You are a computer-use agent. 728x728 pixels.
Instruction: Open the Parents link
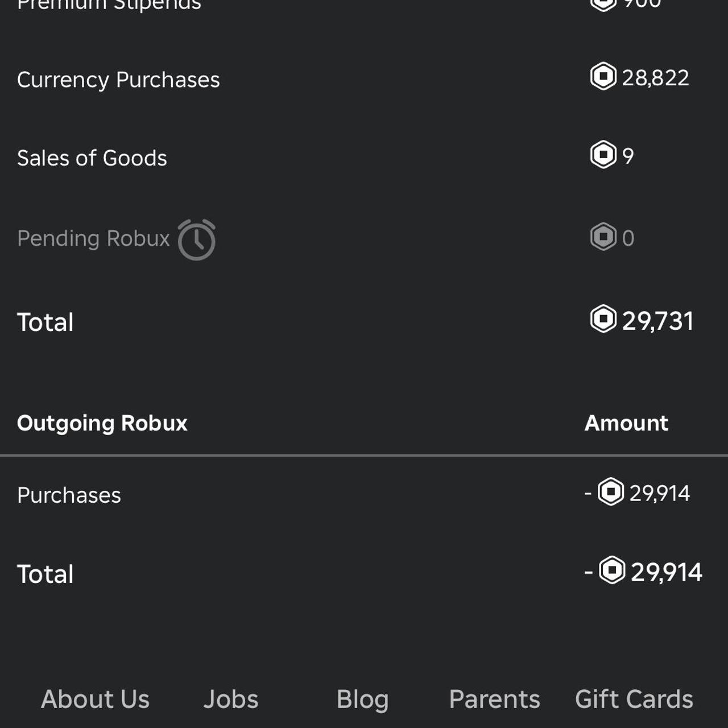point(494,699)
